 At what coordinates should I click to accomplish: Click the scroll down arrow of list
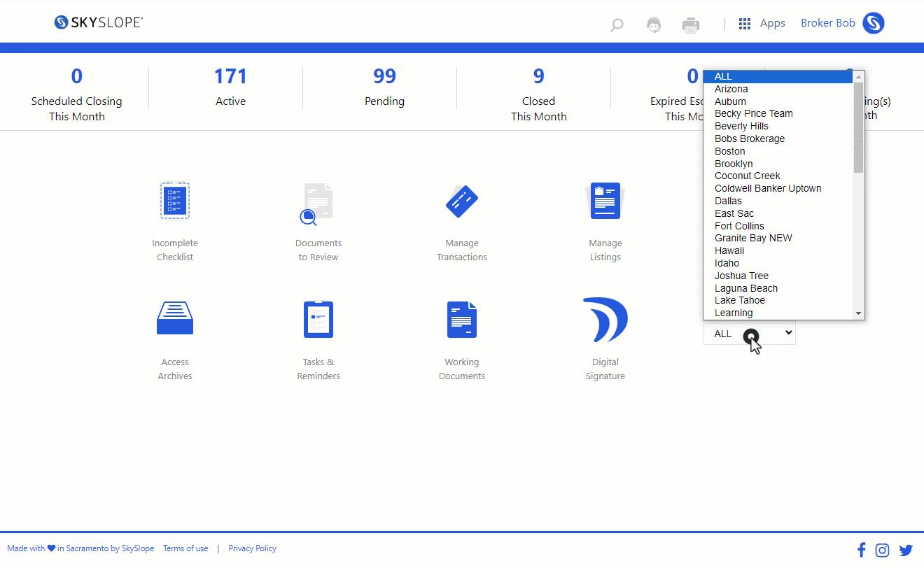pyautogui.click(x=859, y=313)
